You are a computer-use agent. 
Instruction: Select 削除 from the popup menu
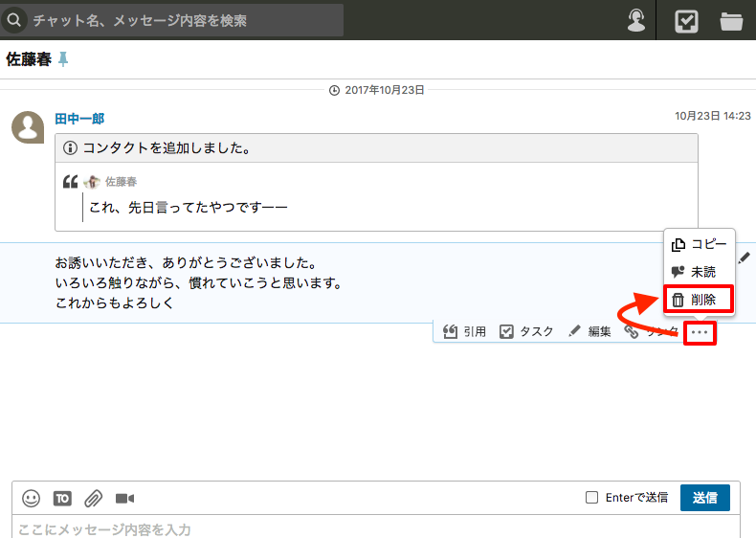click(699, 300)
